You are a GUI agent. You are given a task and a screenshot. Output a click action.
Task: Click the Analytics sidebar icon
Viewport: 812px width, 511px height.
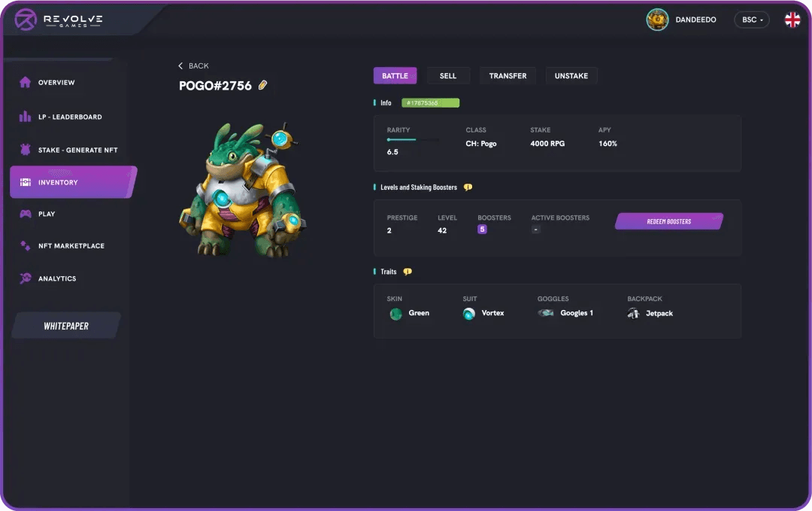click(26, 278)
